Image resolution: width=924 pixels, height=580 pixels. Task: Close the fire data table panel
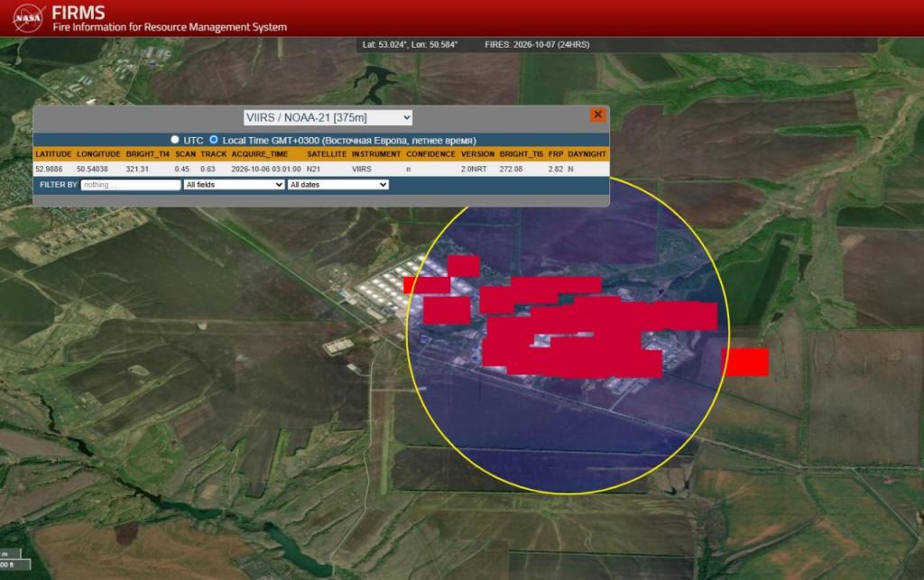(x=597, y=115)
